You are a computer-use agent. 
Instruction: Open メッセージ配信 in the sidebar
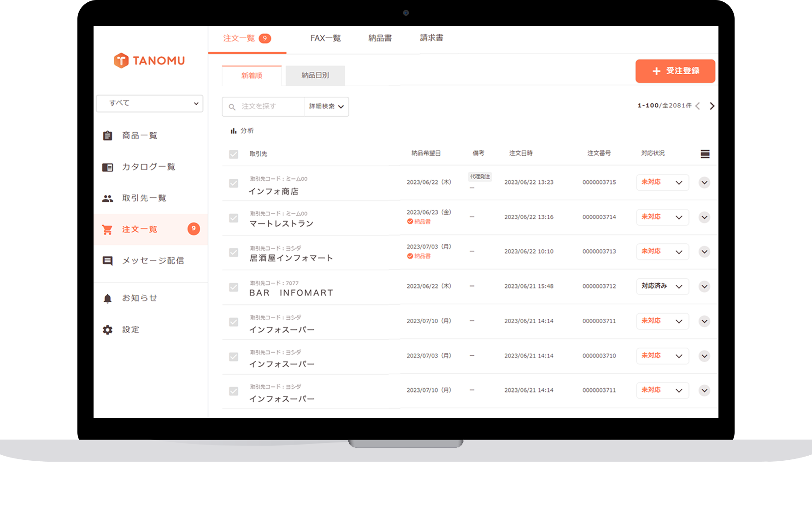pos(151,261)
